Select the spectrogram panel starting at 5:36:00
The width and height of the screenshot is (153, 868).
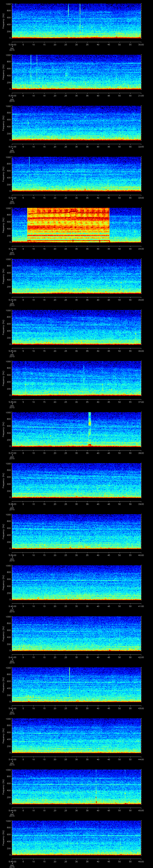click(x=77, y=378)
